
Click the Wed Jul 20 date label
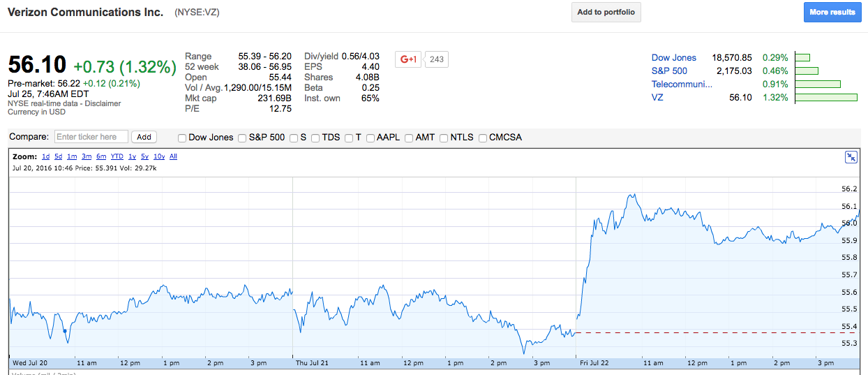click(29, 363)
